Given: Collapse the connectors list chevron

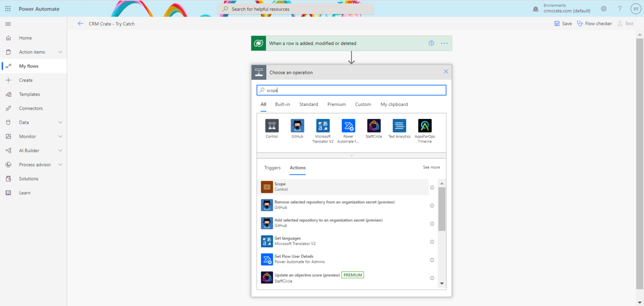Looking at the screenshot, I should pyautogui.click(x=351, y=156).
